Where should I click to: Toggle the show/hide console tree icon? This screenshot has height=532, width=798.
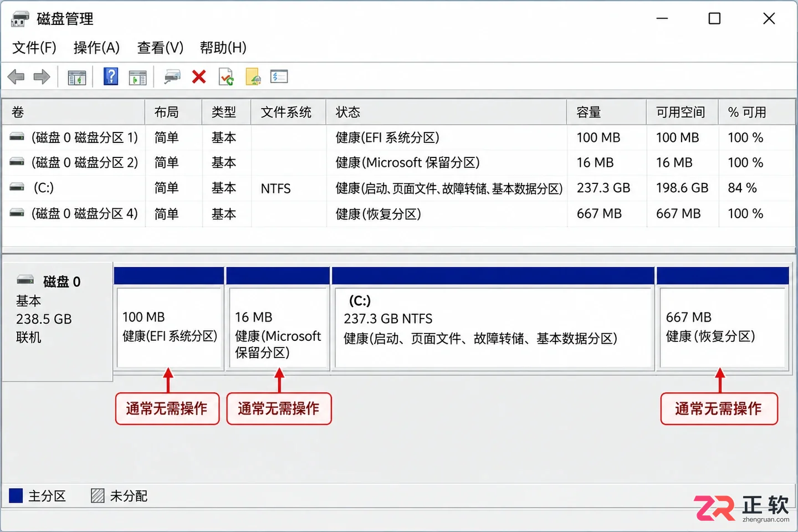coord(77,78)
